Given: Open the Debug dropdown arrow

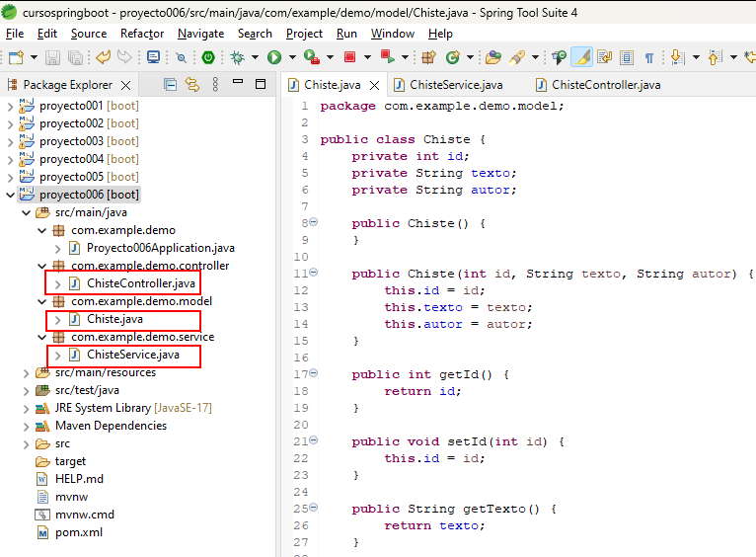Looking at the screenshot, I should [255, 57].
